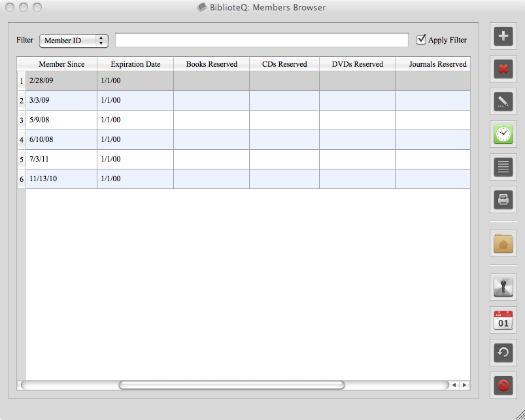Screen dimensions: 525x420
Task: Uncheck the Apply Filter checkbox
Action: 421,39
